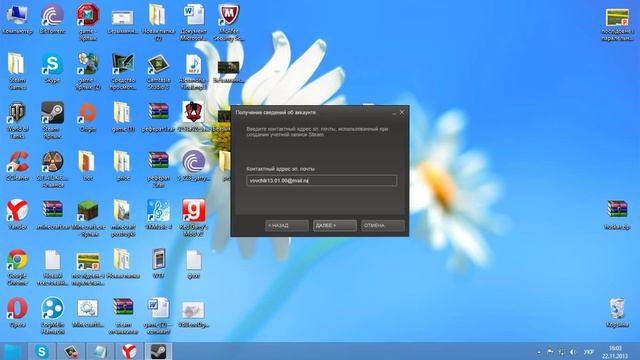Open the volume tray icon

573,352
